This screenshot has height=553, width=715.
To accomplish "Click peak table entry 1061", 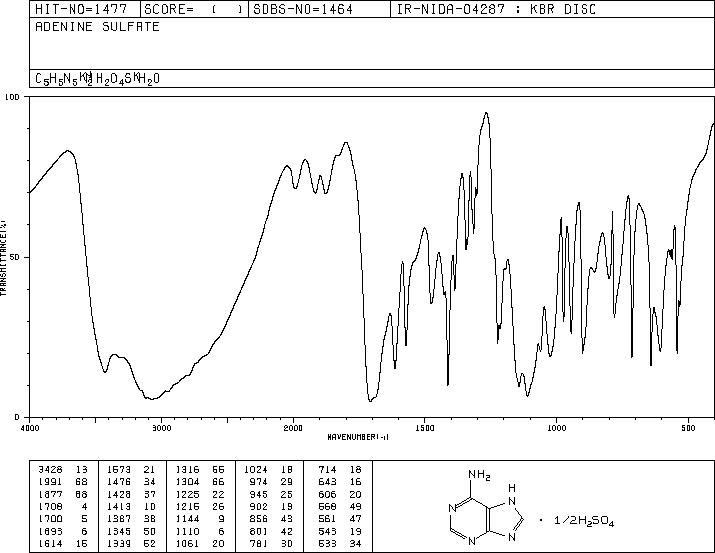I will [x=188, y=544].
